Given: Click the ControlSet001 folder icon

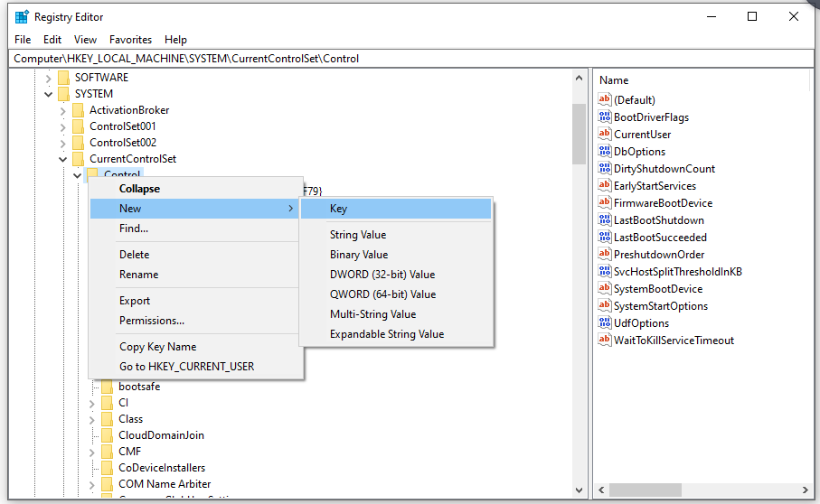Looking at the screenshot, I should coord(78,126).
